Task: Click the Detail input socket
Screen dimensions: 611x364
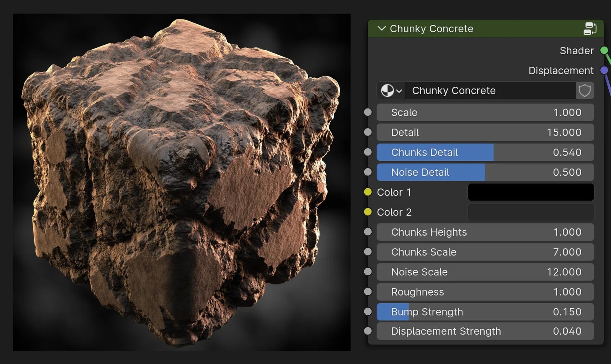Action: [x=367, y=132]
